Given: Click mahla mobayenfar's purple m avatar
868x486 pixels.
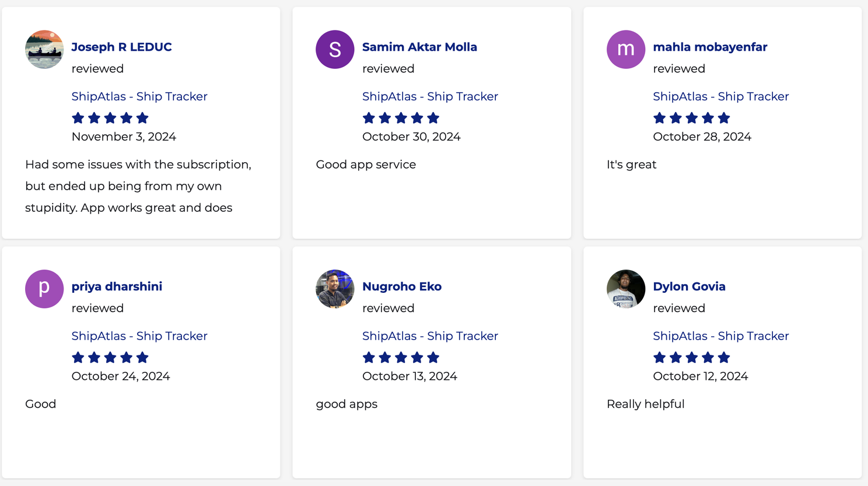Looking at the screenshot, I should tap(626, 50).
